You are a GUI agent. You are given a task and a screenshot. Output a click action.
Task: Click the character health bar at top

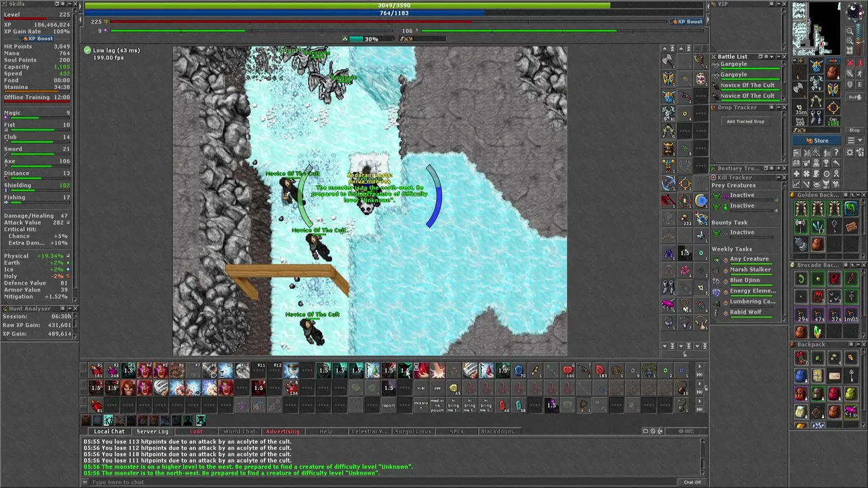(395, 5)
